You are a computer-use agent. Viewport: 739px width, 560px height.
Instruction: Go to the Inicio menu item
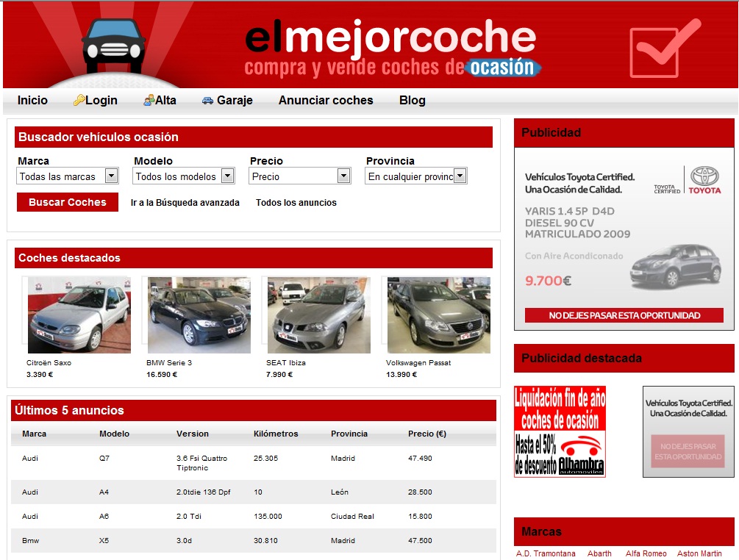[x=32, y=101]
